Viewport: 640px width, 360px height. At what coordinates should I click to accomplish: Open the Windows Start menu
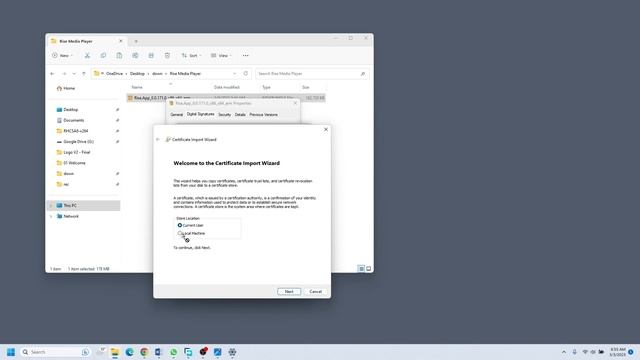coord(11,352)
